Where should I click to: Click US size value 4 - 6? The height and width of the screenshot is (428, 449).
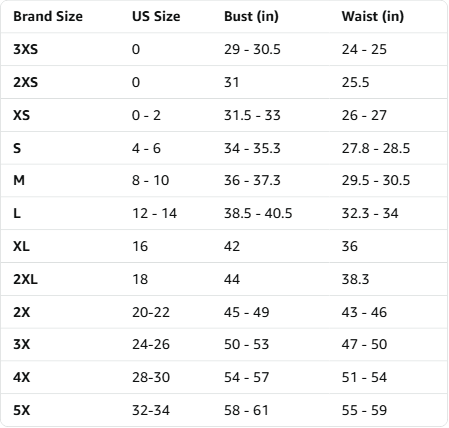click(x=146, y=148)
